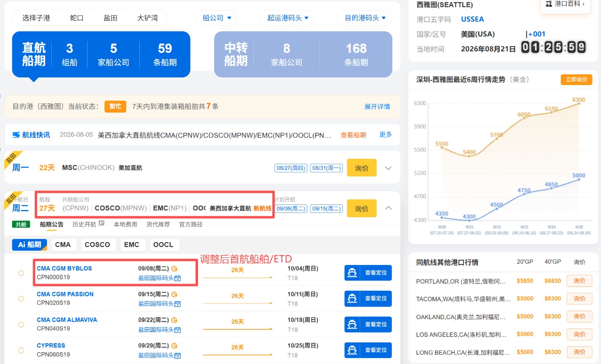This screenshot has height=364, width=601.
Task: Click the clock icon next to 09/08(周二)
Action: [174, 269]
